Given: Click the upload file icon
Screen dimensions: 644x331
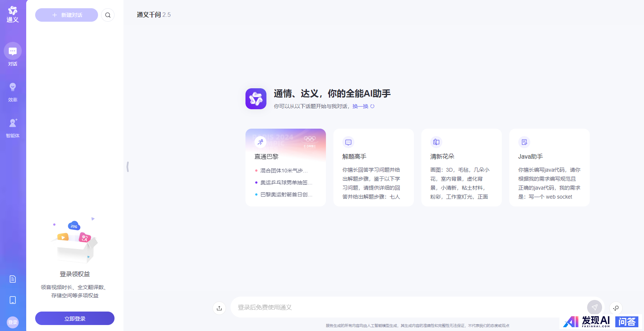Looking at the screenshot, I should click(219, 308).
